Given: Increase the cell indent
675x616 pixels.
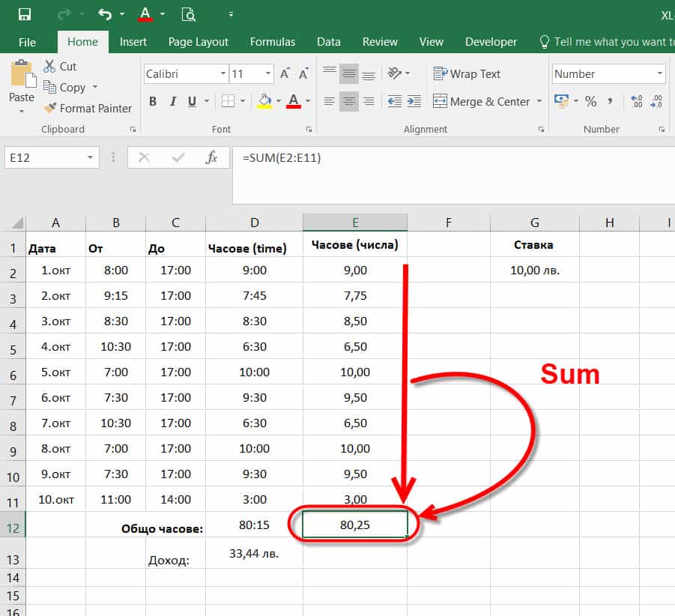Looking at the screenshot, I should 414,102.
